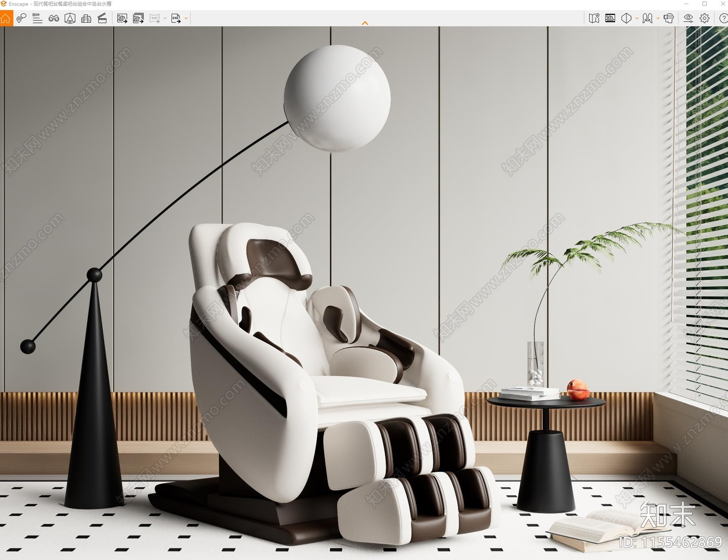Toggle Safe Frame view icon
Image resolution: width=728 pixels, height=560 pixels.
(610, 18)
